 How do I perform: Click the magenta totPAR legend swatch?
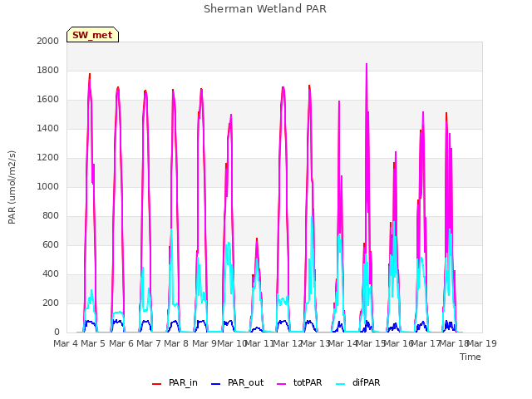coord(282,384)
